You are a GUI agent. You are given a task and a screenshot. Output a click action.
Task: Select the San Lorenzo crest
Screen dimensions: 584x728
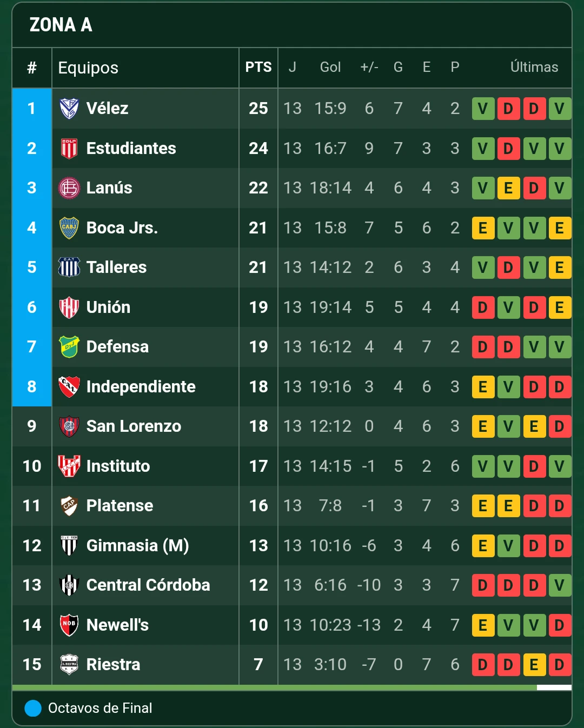coord(69,426)
